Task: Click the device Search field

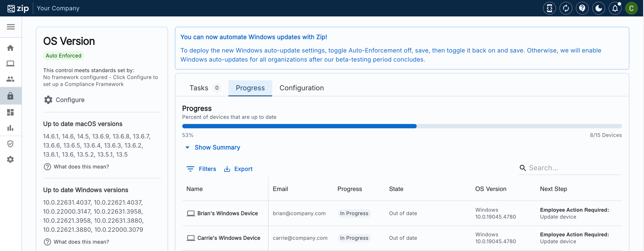Action: coord(573,168)
